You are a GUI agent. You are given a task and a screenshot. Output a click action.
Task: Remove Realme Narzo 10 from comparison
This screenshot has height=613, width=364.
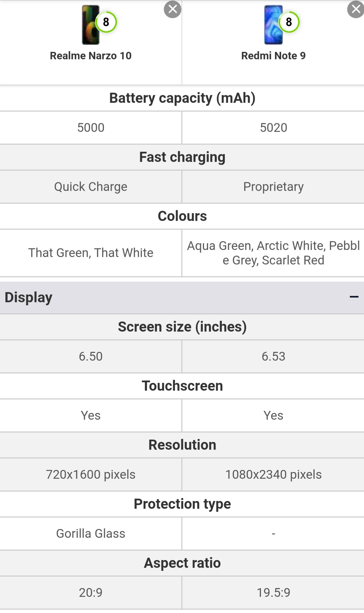173,9
